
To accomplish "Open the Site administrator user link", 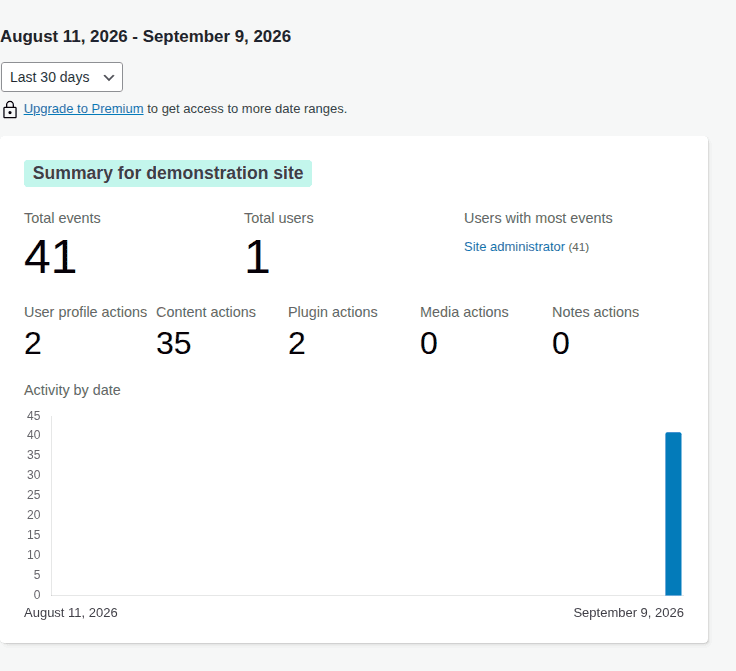I will pos(514,247).
